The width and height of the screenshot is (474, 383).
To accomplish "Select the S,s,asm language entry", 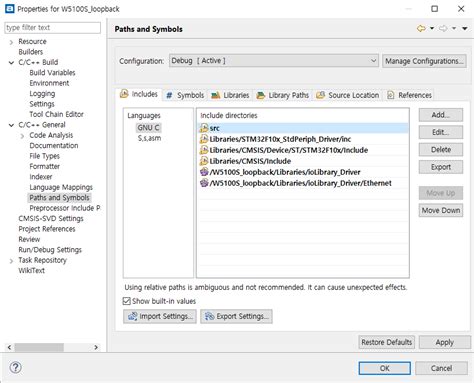I will (x=149, y=138).
